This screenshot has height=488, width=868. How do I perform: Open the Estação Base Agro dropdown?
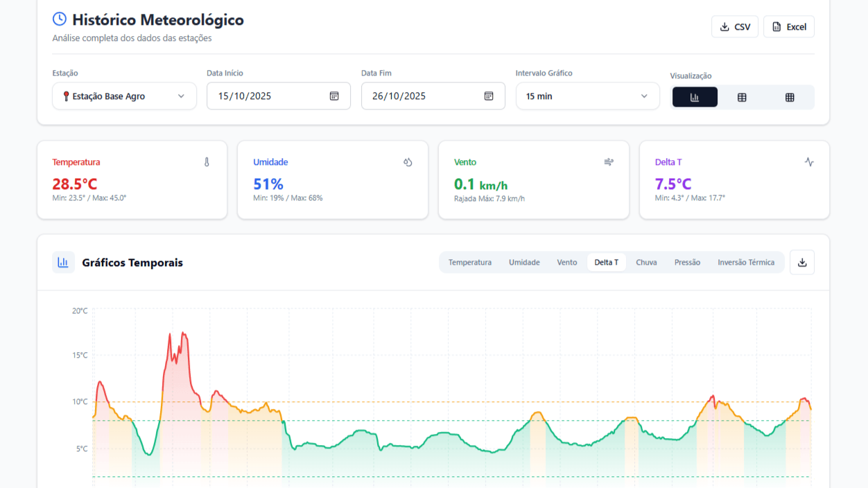pos(124,96)
